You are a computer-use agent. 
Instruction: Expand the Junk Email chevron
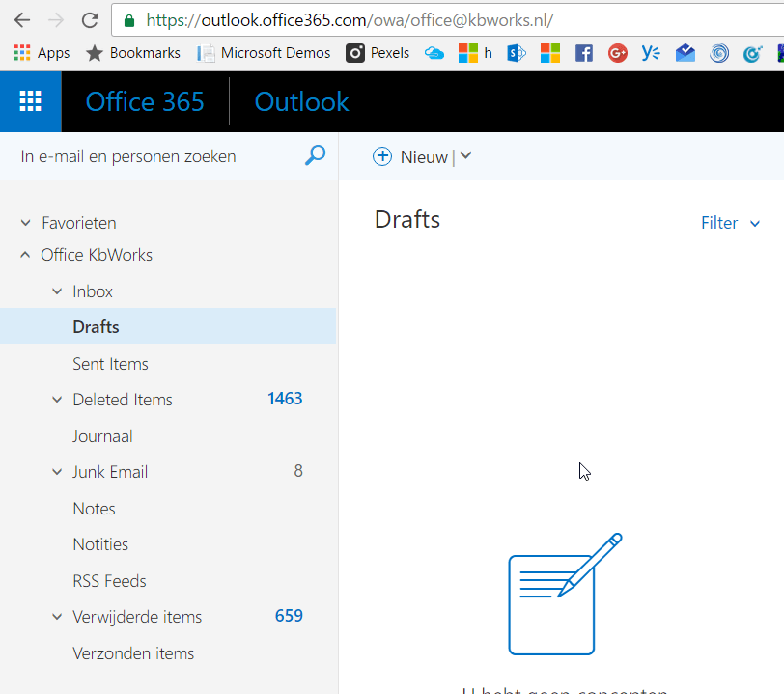(x=58, y=471)
